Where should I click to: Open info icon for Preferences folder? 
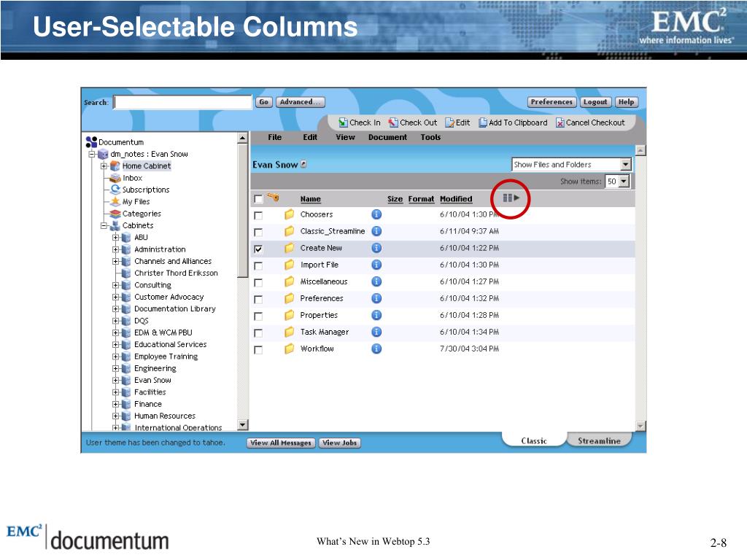point(376,298)
